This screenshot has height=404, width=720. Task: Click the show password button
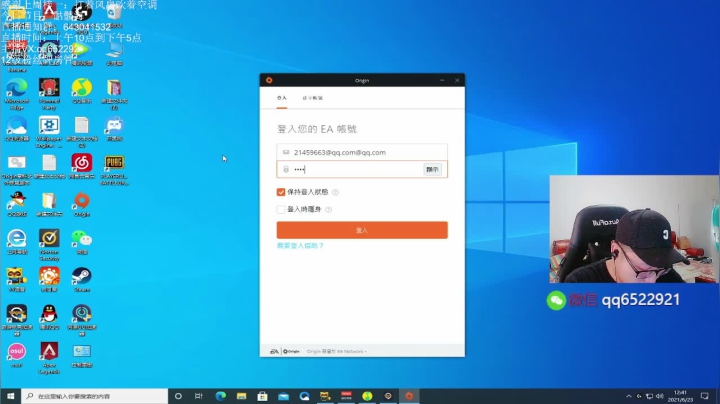tap(432, 169)
